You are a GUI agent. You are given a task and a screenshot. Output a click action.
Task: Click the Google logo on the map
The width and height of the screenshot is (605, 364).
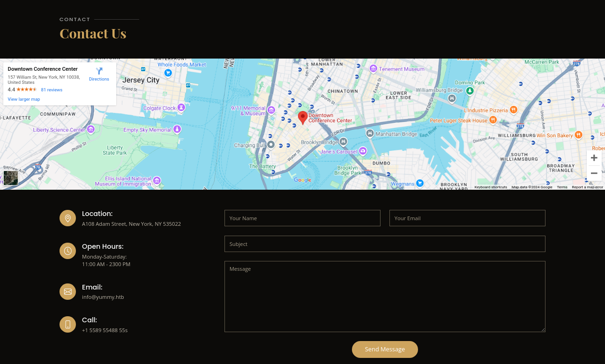click(x=302, y=180)
